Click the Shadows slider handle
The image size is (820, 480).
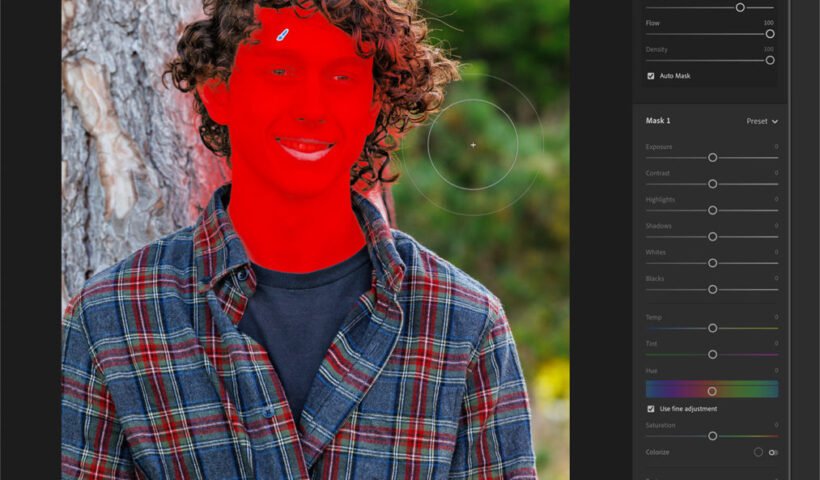click(x=713, y=237)
